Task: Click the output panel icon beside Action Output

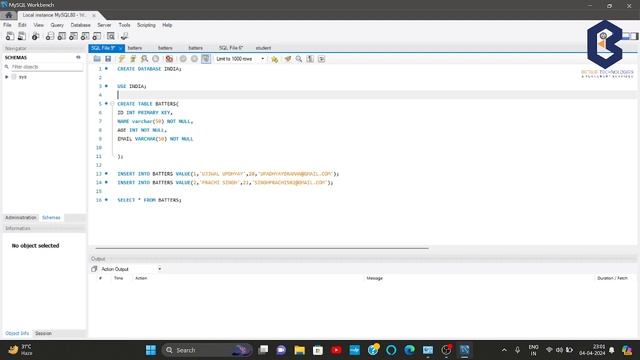Action: point(94,269)
